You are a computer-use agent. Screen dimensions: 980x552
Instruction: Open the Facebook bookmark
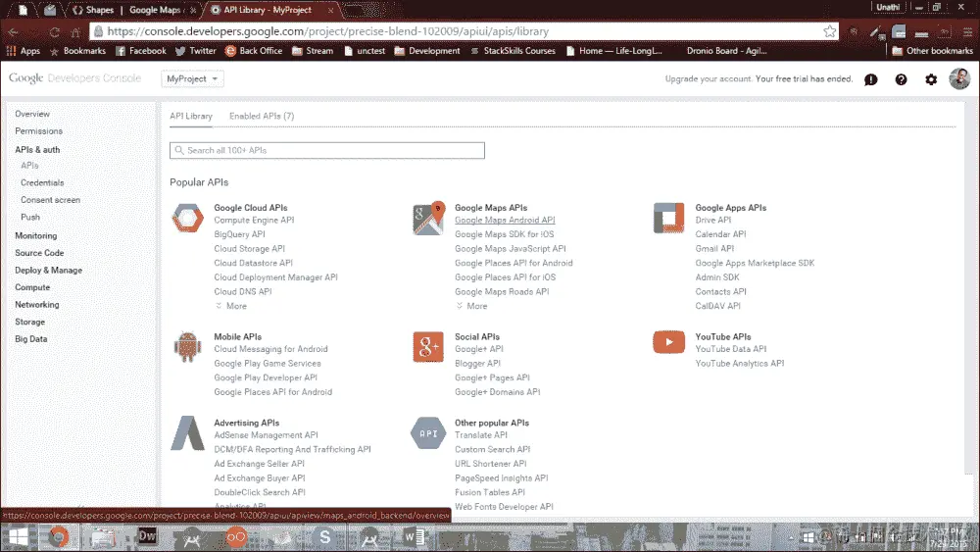140,51
